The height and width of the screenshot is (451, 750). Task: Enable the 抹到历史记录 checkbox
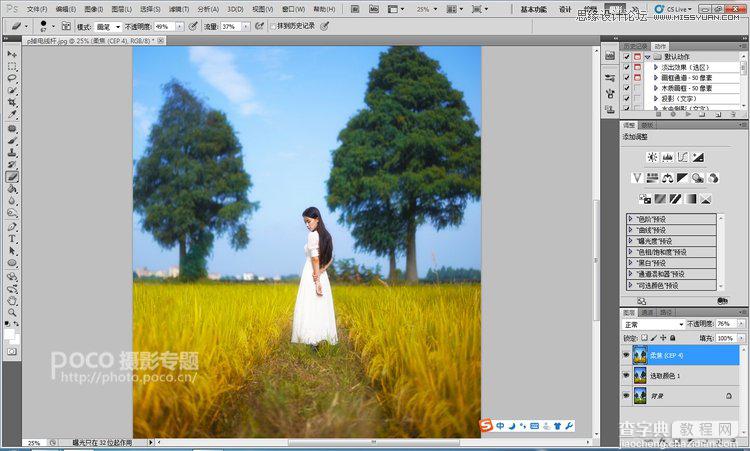tap(274, 26)
